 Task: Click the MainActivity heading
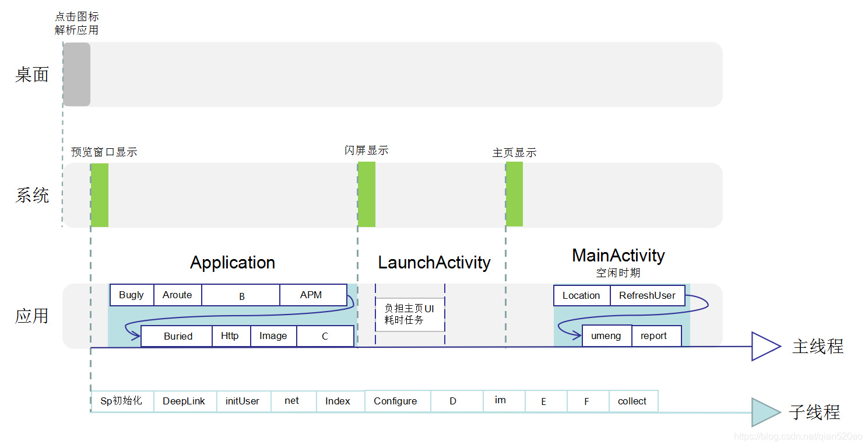(619, 256)
